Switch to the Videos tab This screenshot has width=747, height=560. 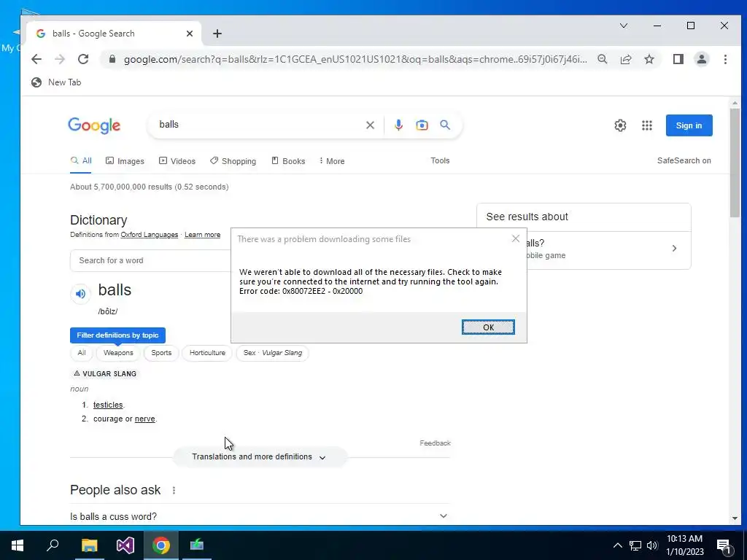pos(177,161)
